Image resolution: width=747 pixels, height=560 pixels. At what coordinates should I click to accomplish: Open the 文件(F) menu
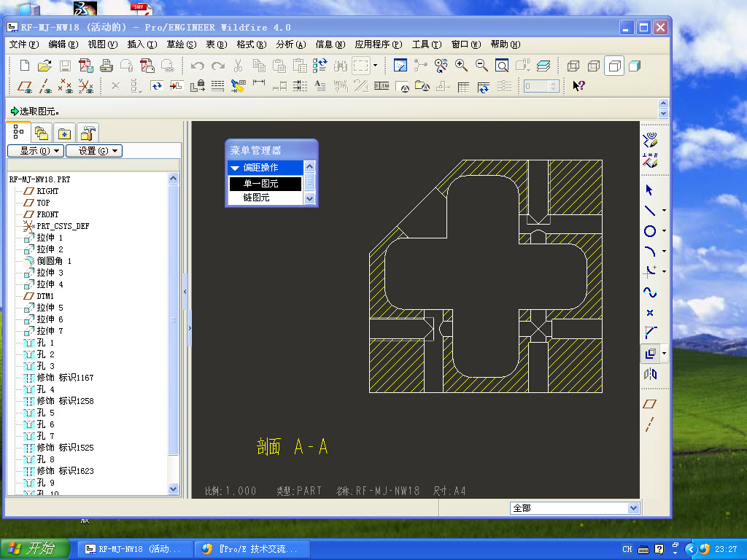point(24,44)
